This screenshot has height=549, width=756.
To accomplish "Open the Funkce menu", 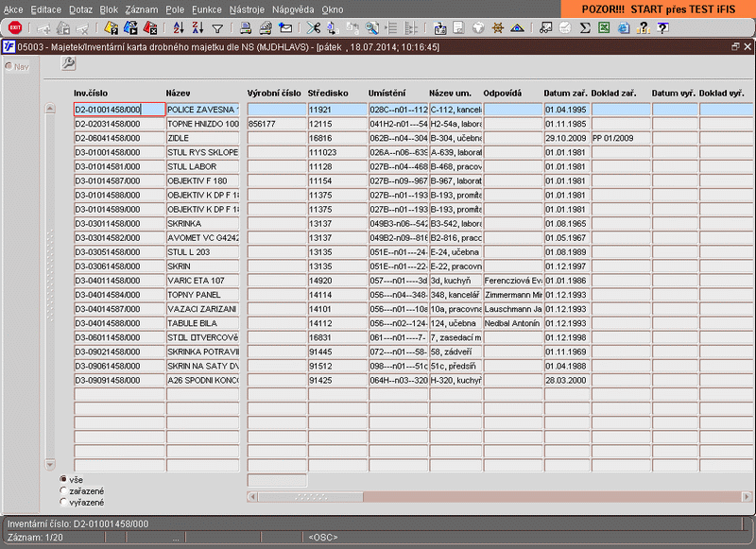I will (206, 9).
